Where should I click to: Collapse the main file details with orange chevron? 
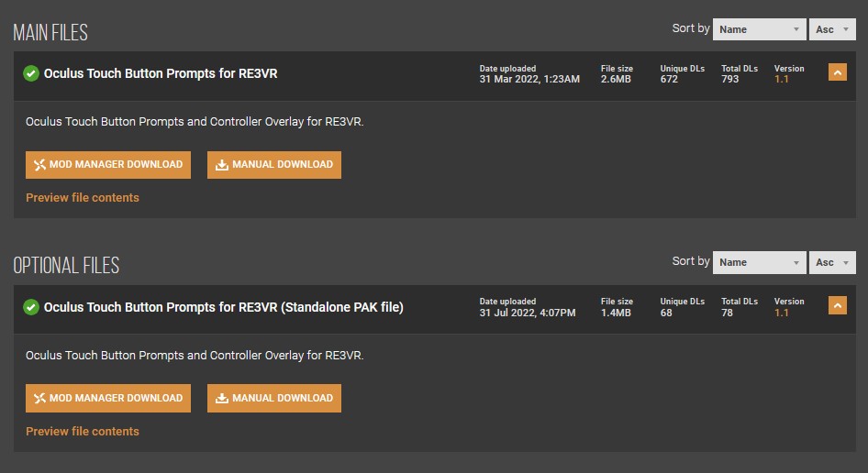837,72
